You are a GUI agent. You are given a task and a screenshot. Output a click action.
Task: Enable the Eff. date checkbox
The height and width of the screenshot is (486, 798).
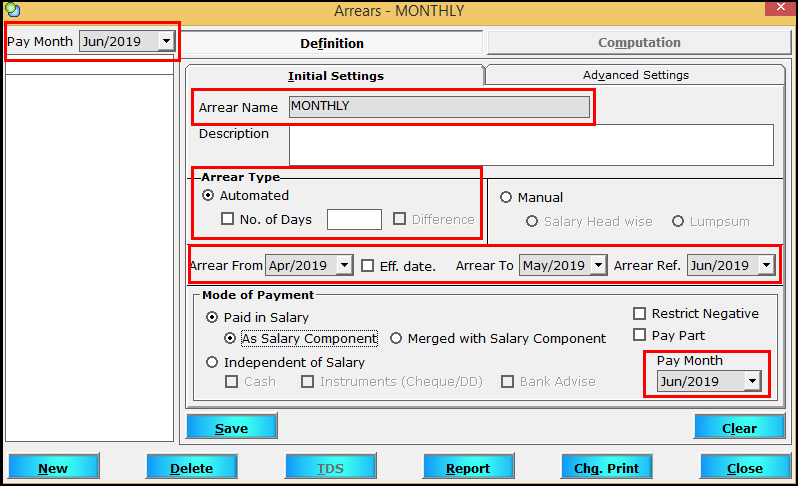pos(367,266)
